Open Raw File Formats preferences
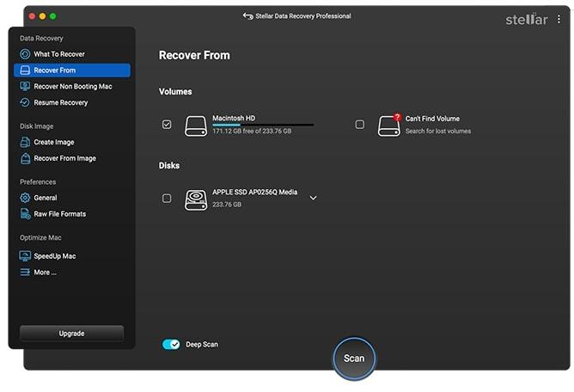The height and width of the screenshot is (392, 574). pos(72,214)
